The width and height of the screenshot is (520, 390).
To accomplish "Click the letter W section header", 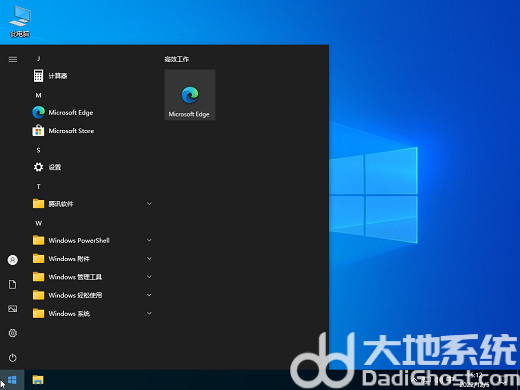I will 39,223.
